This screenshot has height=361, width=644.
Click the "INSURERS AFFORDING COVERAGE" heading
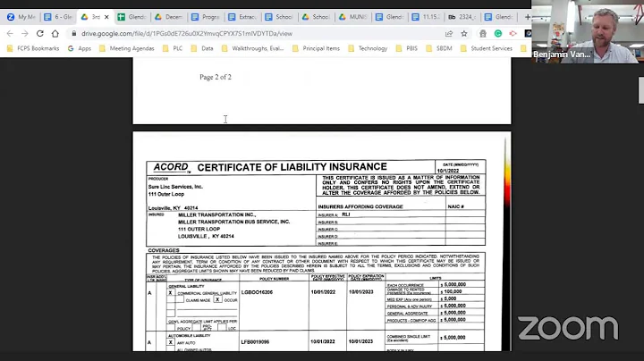click(x=360, y=206)
